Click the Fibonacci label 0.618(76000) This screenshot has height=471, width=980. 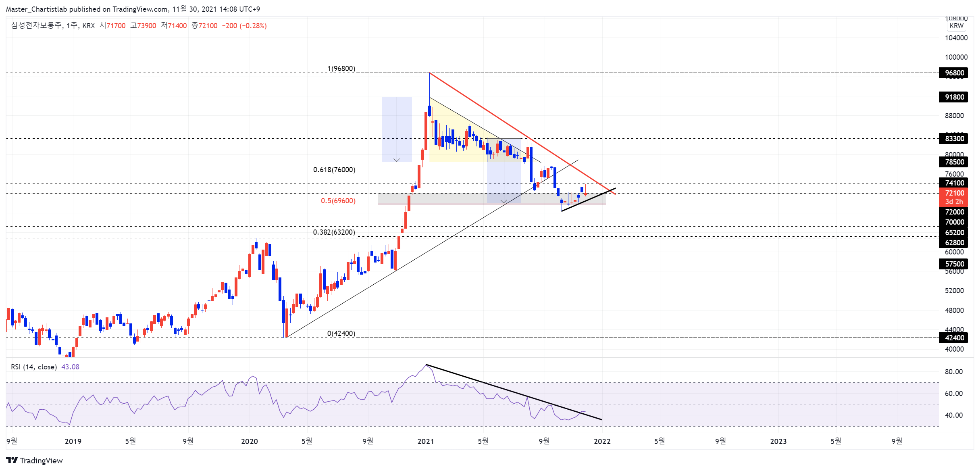coord(334,170)
